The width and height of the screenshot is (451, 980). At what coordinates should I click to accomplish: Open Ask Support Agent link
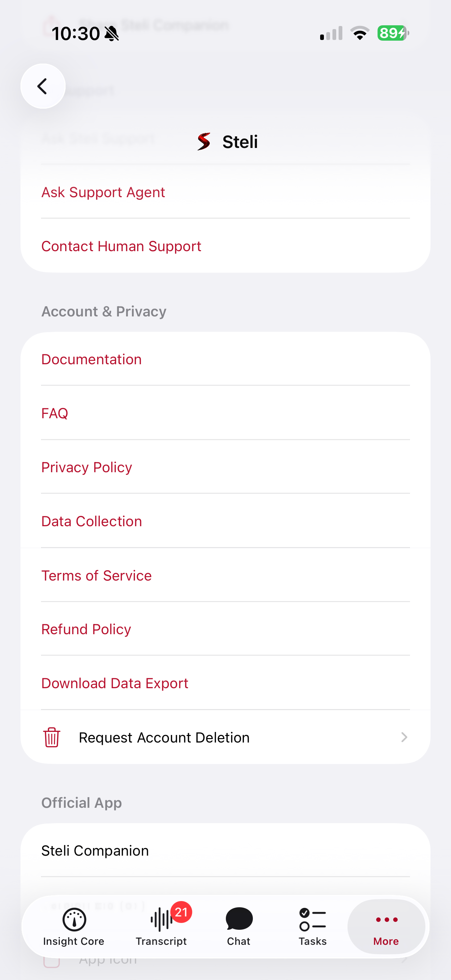tap(103, 192)
